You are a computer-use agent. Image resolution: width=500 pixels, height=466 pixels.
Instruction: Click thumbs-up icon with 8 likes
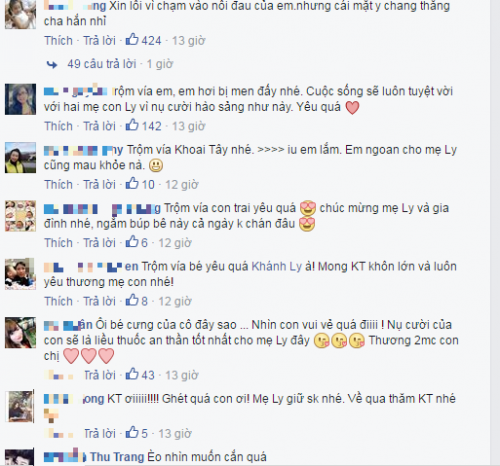click(x=132, y=300)
